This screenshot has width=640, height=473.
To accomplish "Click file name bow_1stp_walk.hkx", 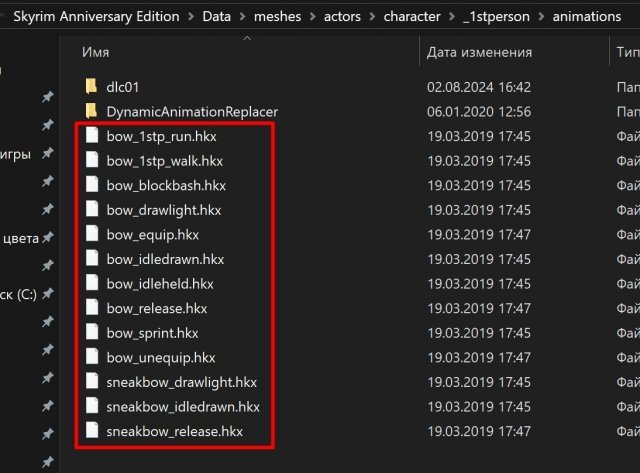I will tap(164, 161).
